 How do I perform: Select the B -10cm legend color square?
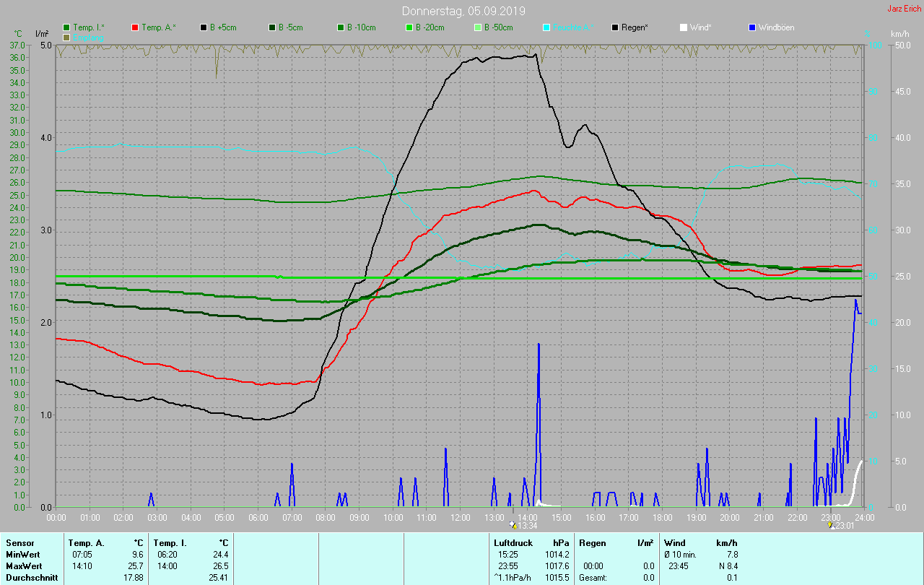pos(341,27)
